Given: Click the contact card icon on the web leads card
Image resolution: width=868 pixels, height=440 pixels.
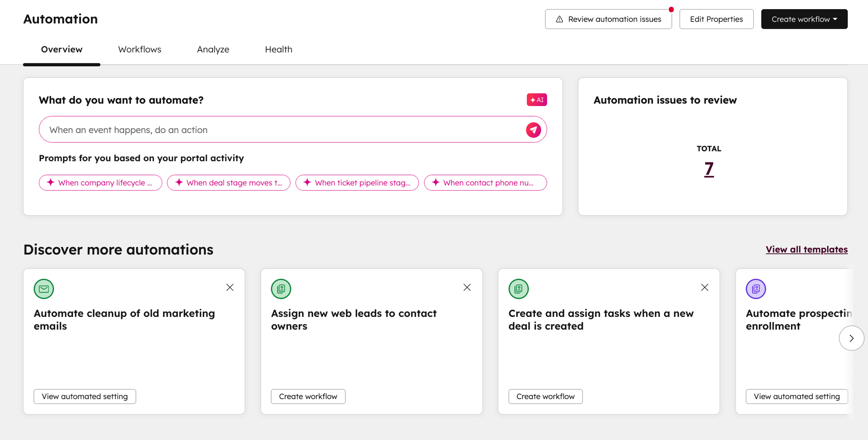Looking at the screenshot, I should 281,289.
